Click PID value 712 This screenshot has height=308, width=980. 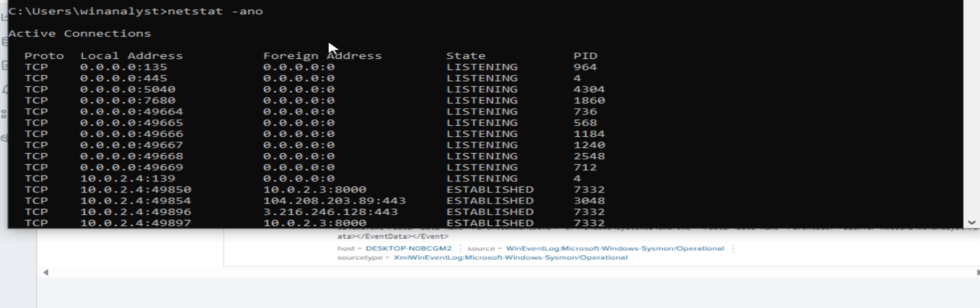tap(585, 167)
